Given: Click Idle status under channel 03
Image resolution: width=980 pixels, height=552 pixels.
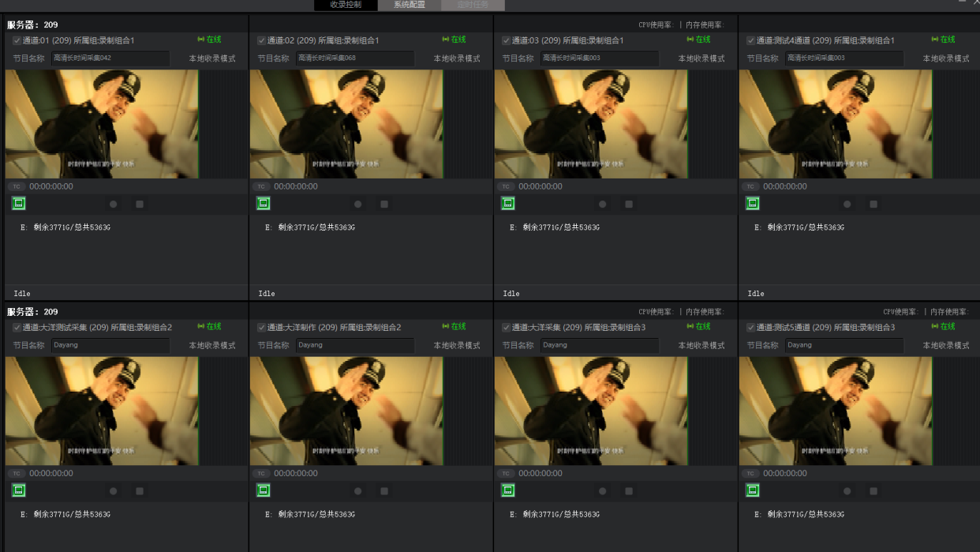Looking at the screenshot, I should point(511,293).
